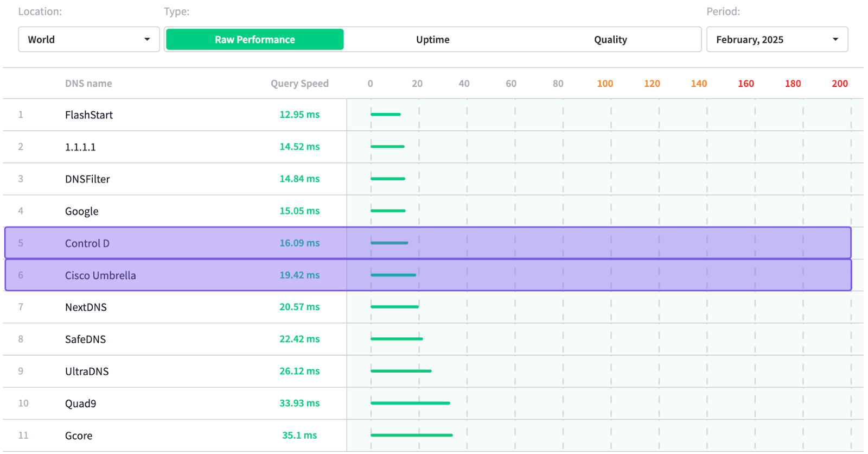Click the 15.05 ms query speed value
This screenshot has width=868, height=454.
(299, 211)
